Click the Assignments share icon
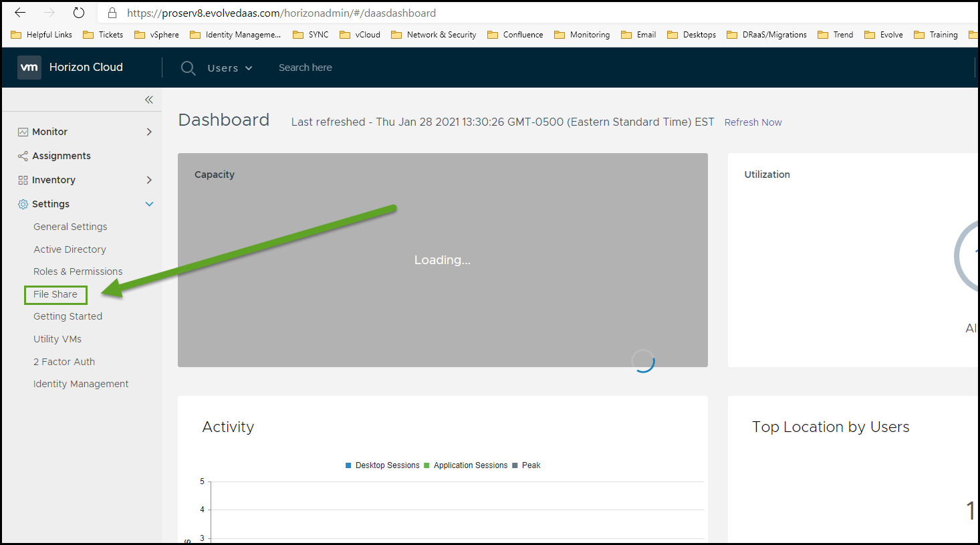This screenshot has height=545, width=980. 23,156
